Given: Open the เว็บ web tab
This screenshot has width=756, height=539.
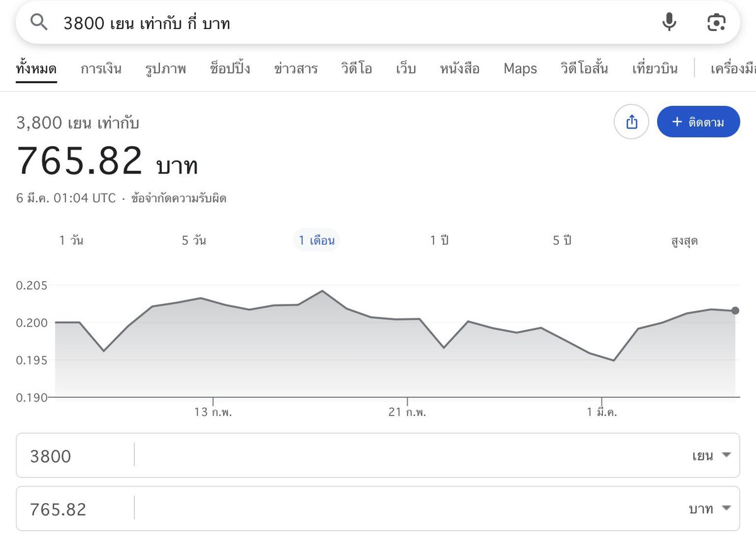Looking at the screenshot, I should [406, 69].
